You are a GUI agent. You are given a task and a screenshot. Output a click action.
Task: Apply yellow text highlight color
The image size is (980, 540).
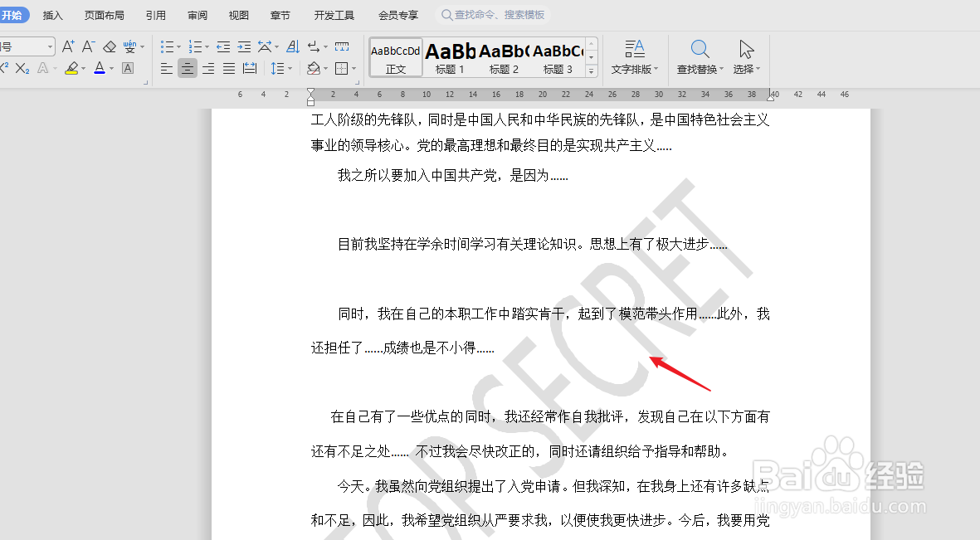tap(73, 67)
